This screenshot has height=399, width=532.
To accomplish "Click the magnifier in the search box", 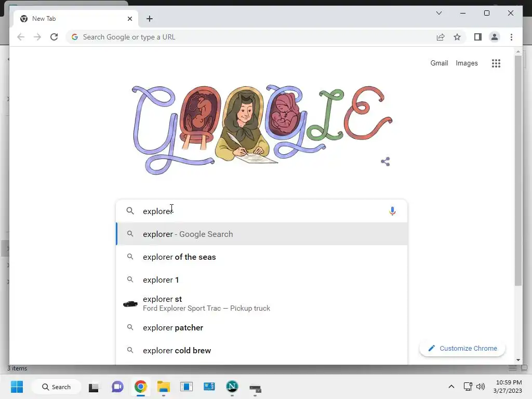I will (x=130, y=211).
